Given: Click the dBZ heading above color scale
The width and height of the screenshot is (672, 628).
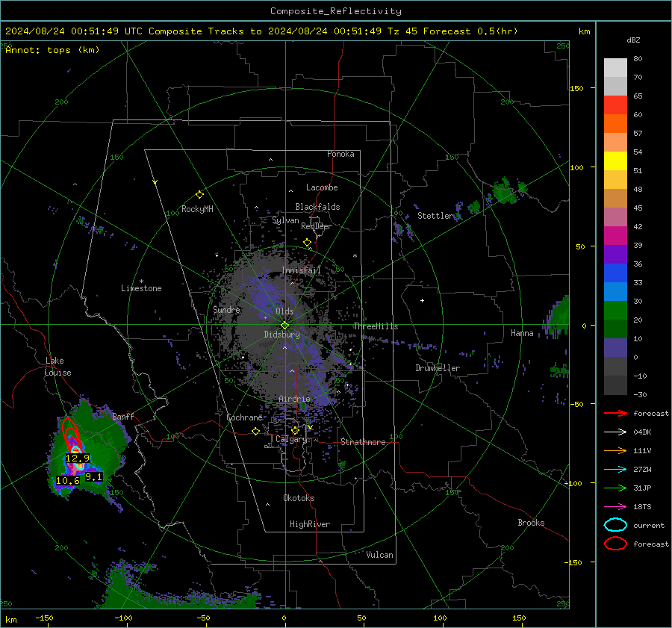Looking at the screenshot, I should (633, 40).
